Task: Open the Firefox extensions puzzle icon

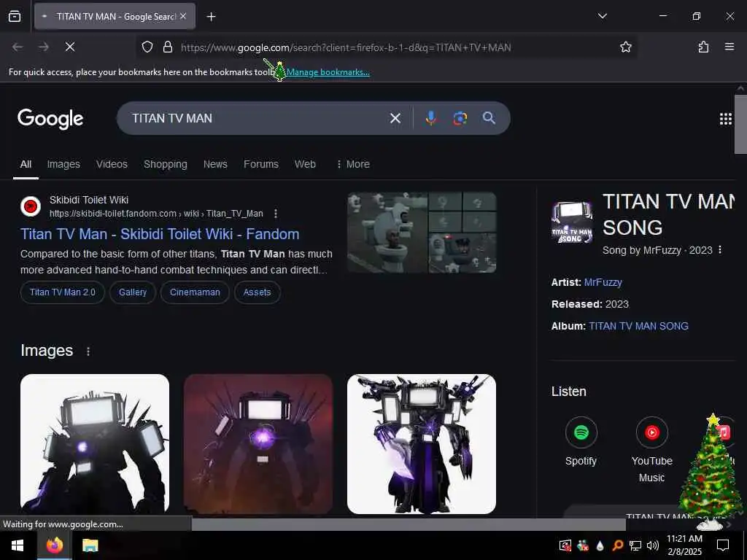Action: click(703, 47)
